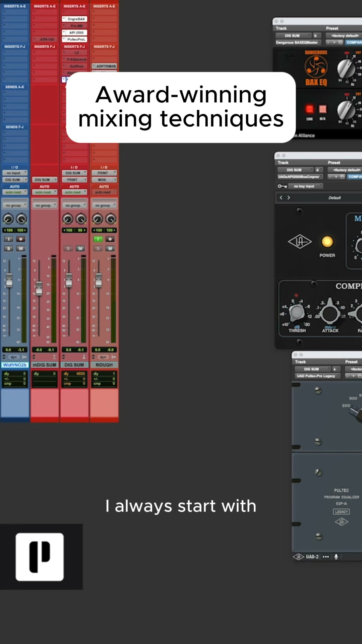The image size is (362, 644).
Task: Select the WldfrNO2b track name
Action: coord(15,365)
